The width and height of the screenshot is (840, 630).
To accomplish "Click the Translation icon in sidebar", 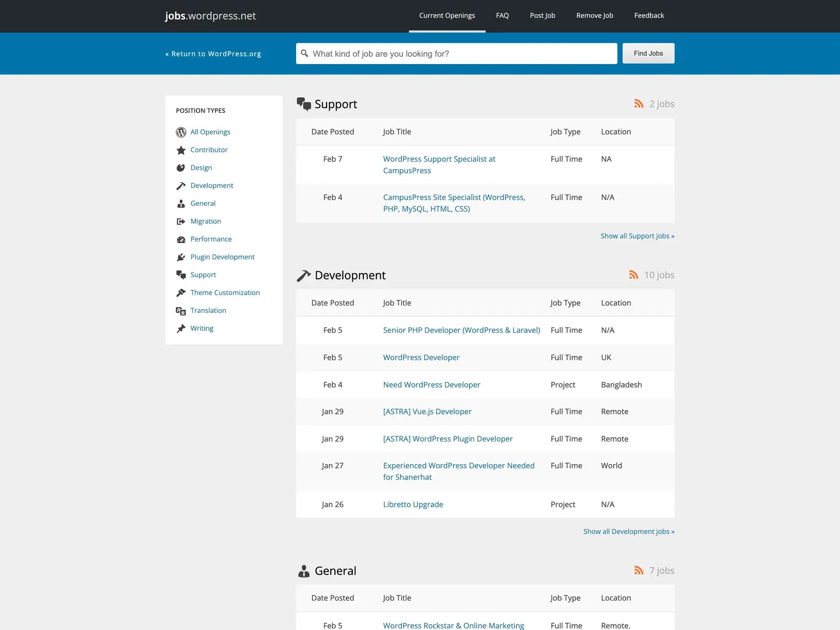I will (181, 311).
